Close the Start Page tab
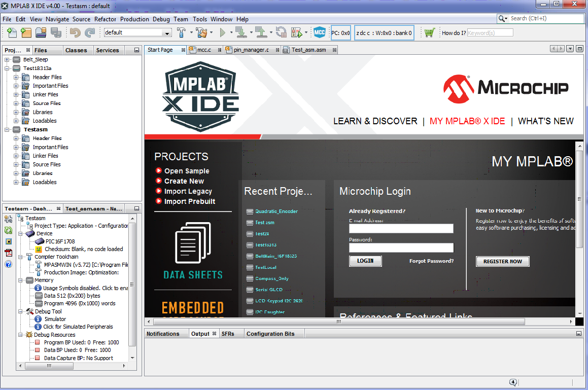The image size is (588, 390). (x=183, y=50)
